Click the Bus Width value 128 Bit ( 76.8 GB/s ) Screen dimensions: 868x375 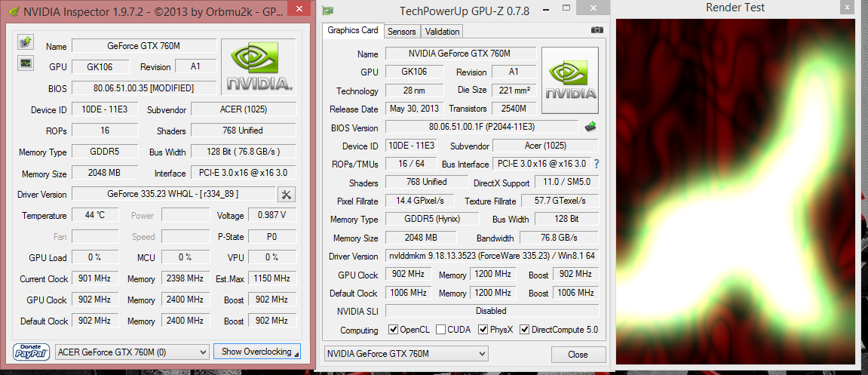pyautogui.click(x=244, y=152)
